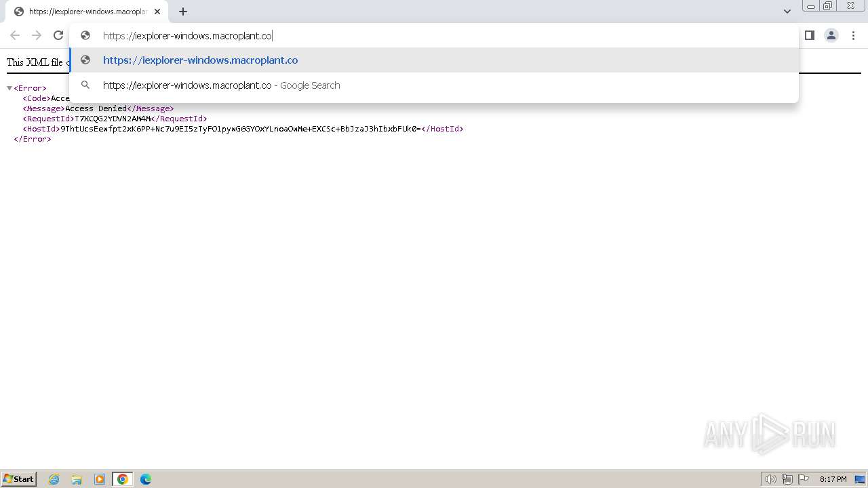
Task: Launch Internet Explorer from the taskbar
Action: point(54,479)
